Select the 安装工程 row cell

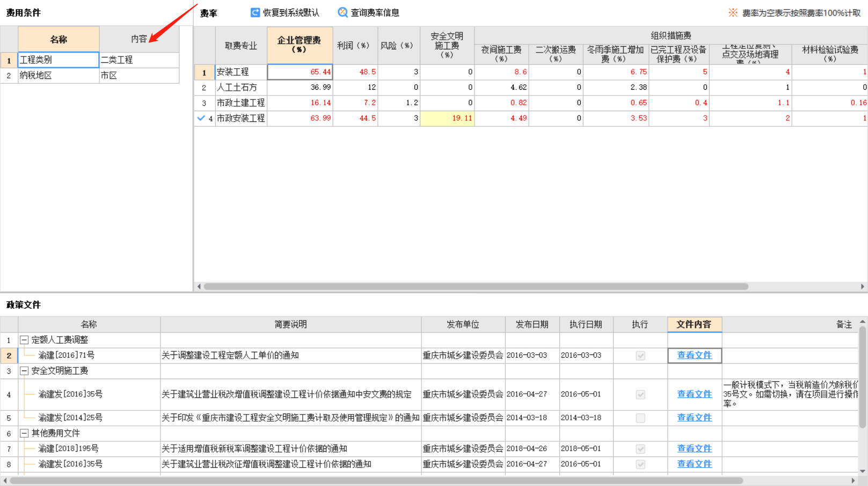(x=241, y=72)
